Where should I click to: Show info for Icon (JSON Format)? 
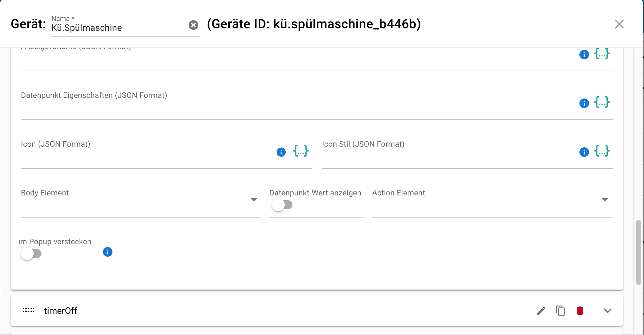281,152
